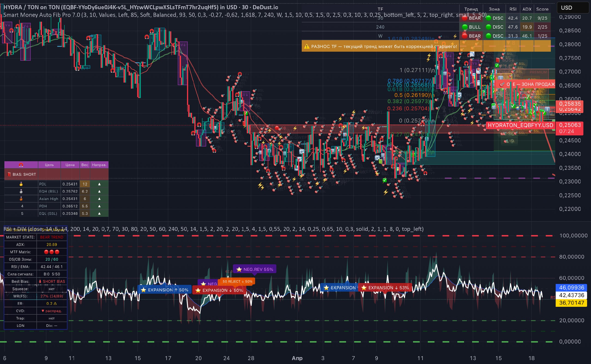Click the star on the EXPANSION ↓ 50% label
Viewport: 591px width, 364px height.
pyautogui.click(x=198, y=290)
